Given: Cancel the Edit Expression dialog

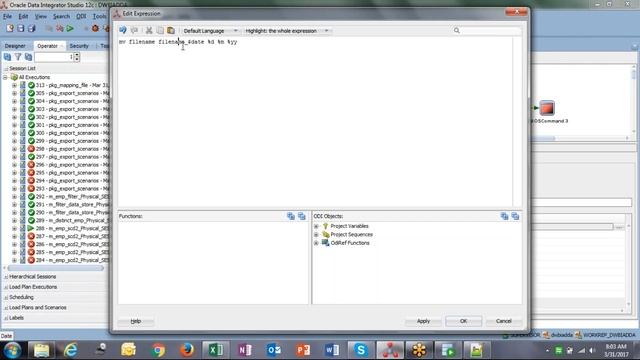Looking at the screenshot, I should coord(504,321).
